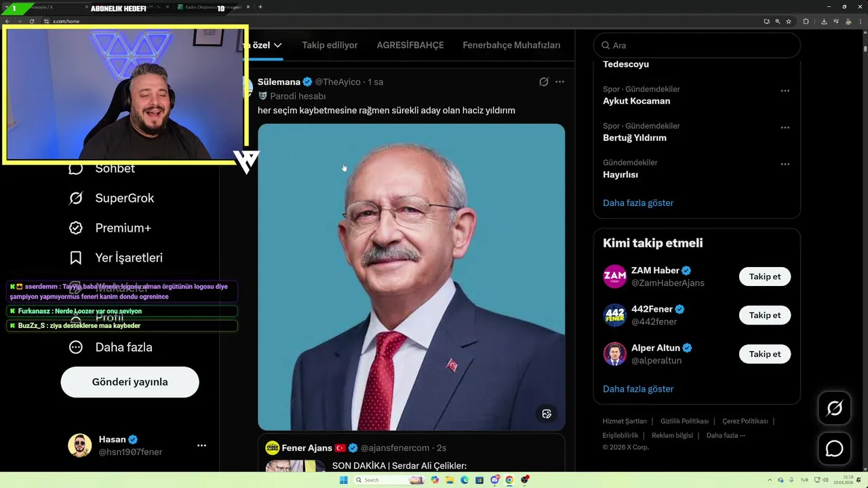Viewport: 868px width, 488px height.
Task: Open Chrome downloads icon in the toolbar
Action: tap(824, 21)
